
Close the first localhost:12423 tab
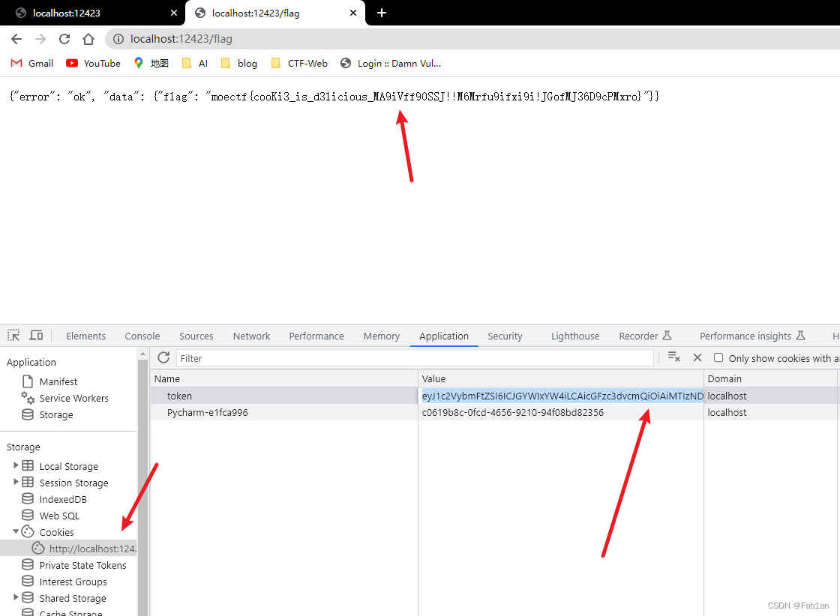point(173,13)
